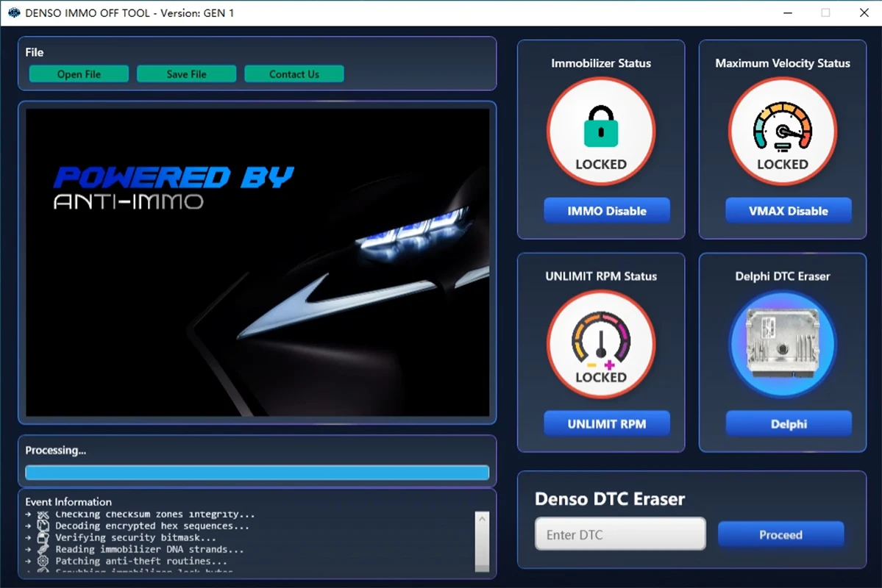Click the Processing progress bar
Viewport: 882px width, 588px height.
pyautogui.click(x=257, y=473)
